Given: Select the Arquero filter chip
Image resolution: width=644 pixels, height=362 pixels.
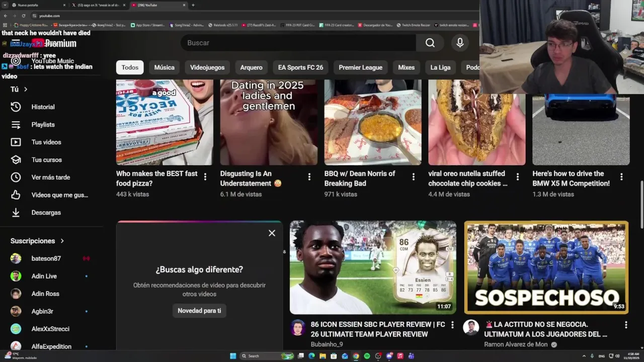Looking at the screenshot, I should click(251, 67).
